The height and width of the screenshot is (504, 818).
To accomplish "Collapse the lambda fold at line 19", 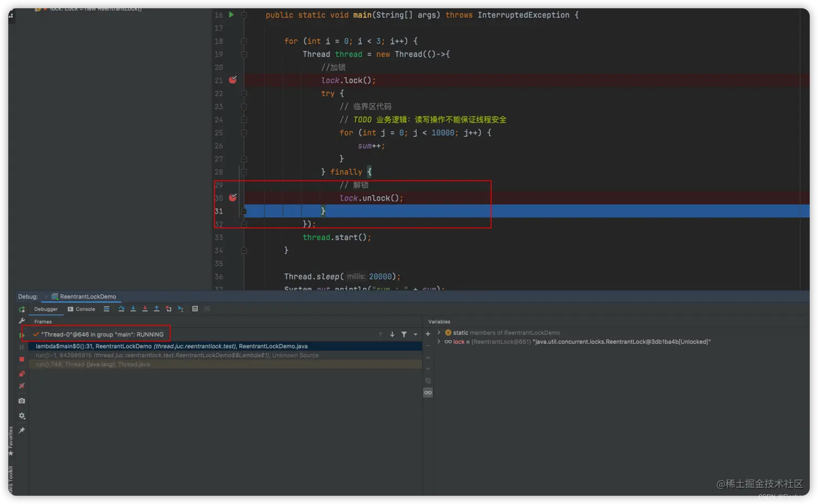I will pos(244,54).
